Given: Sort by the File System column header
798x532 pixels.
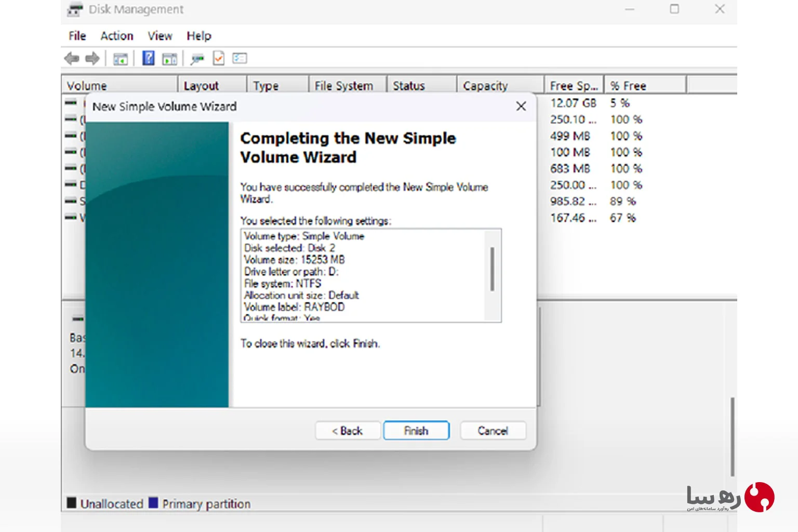Looking at the screenshot, I should point(348,86).
